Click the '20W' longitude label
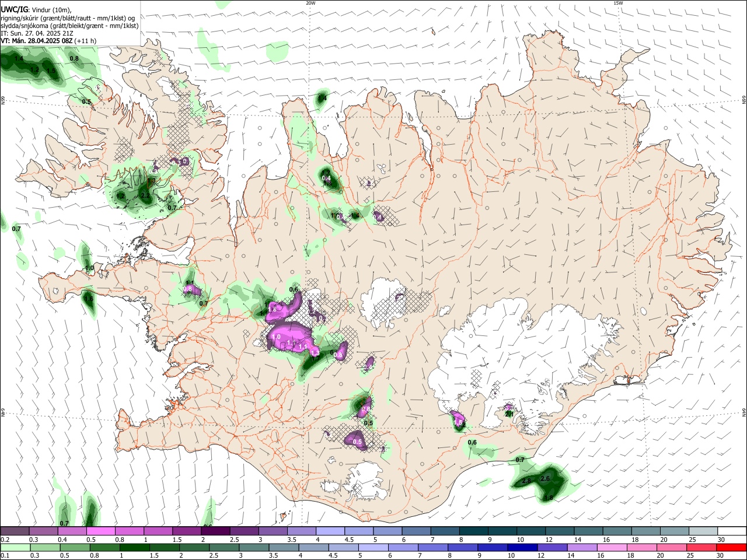The image size is (747, 560). [x=310, y=3]
